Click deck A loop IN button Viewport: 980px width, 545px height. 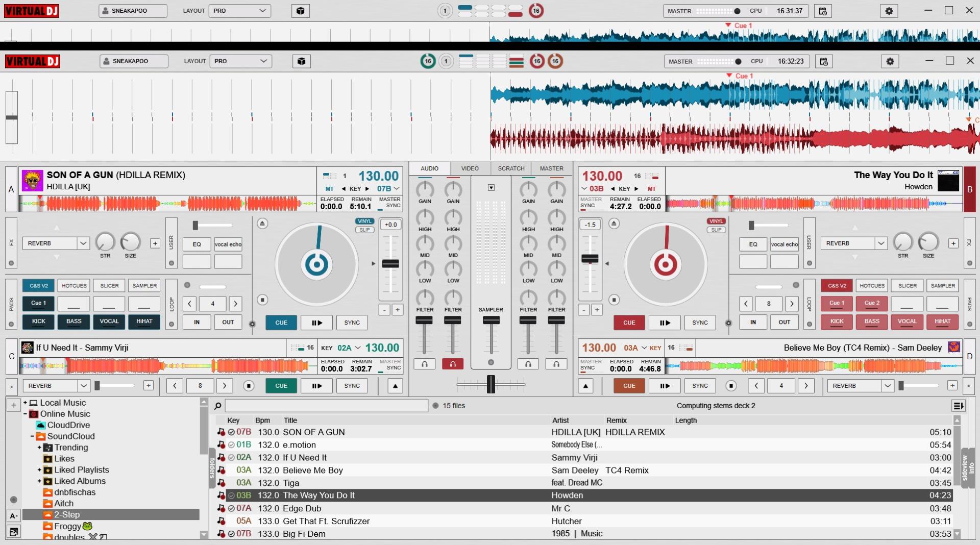197,323
